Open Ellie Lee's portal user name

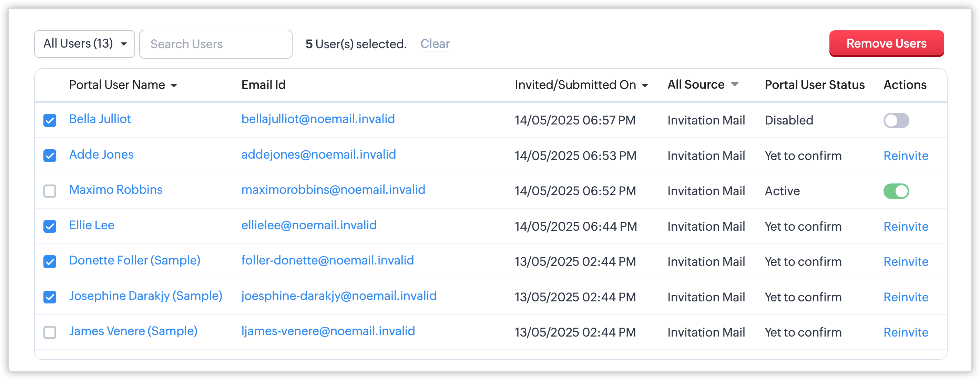(x=92, y=225)
